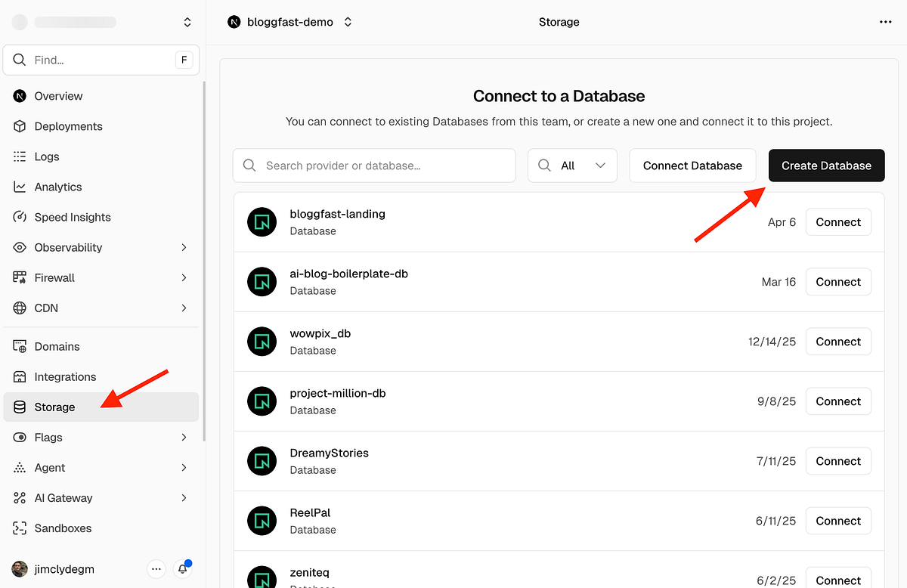This screenshot has height=588, width=907.
Task: Expand the Agent submenu chevron
Action: (184, 468)
